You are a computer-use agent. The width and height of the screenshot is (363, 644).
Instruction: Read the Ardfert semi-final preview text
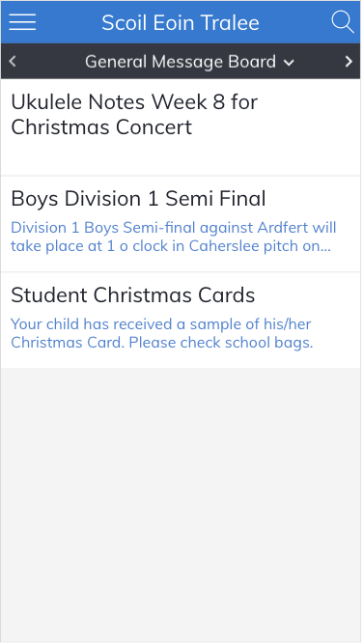[173, 237]
